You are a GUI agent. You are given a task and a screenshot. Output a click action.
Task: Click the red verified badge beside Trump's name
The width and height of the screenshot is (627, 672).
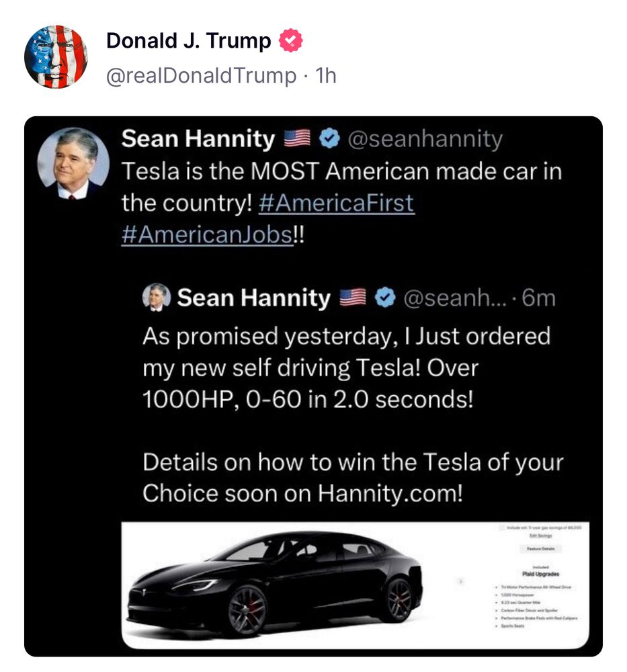[x=291, y=42]
